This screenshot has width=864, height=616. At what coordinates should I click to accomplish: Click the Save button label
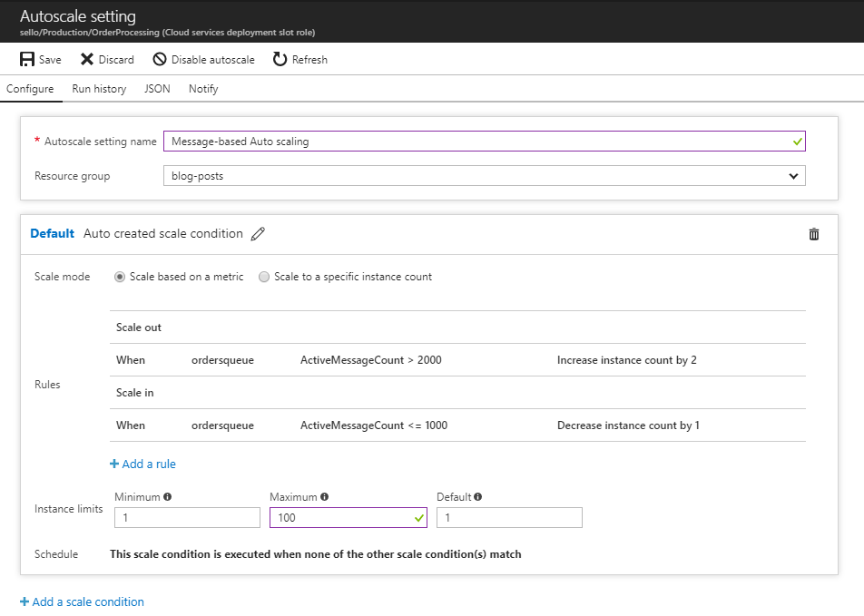coord(50,60)
